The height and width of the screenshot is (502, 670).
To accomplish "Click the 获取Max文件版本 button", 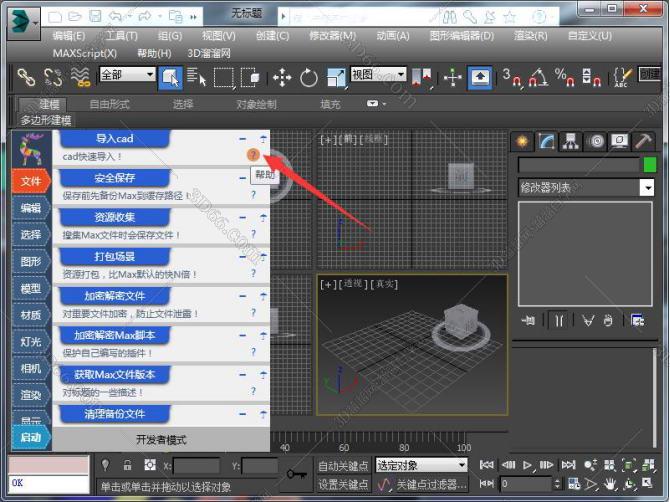I will point(114,374).
